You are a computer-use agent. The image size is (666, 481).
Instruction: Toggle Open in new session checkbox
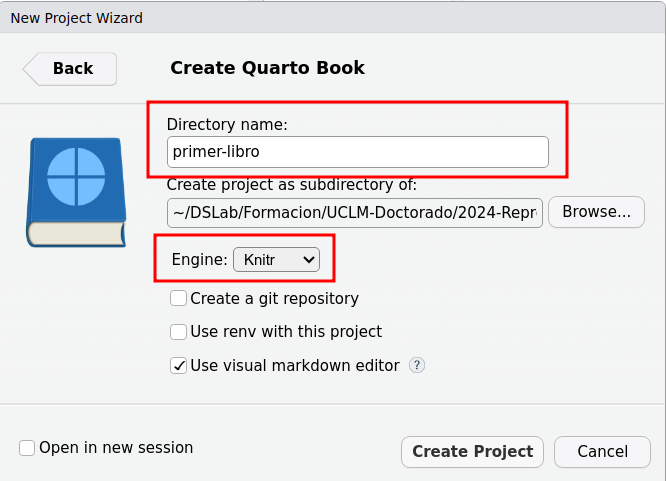(x=27, y=448)
